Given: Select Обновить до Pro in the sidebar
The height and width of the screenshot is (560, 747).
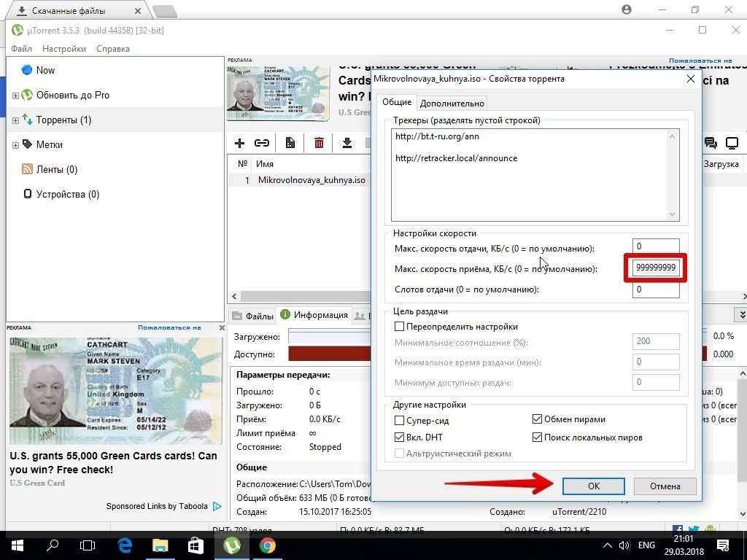Looking at the screenshot, I should pyautogui.click(x=72, y=95).
